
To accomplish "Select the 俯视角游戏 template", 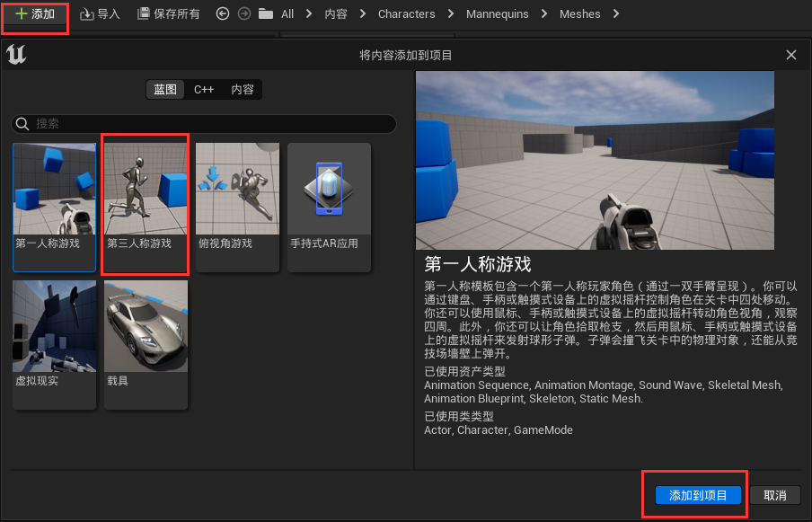I will pos(237,208).
